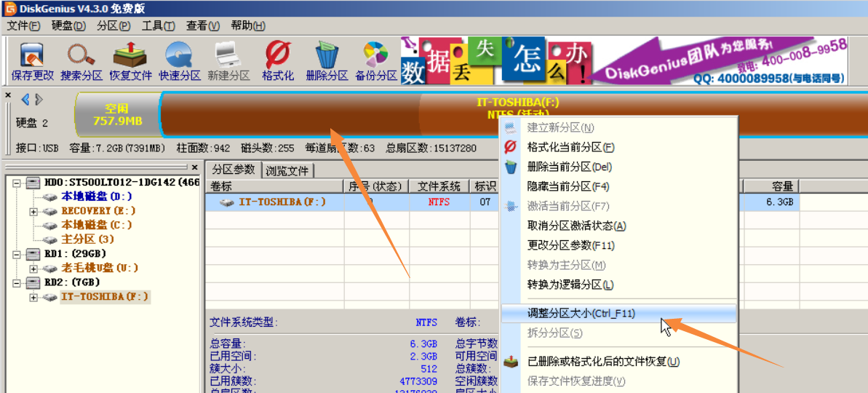Open the 查看(V) menu
This screenshot has height=393, width=868.
203,26
